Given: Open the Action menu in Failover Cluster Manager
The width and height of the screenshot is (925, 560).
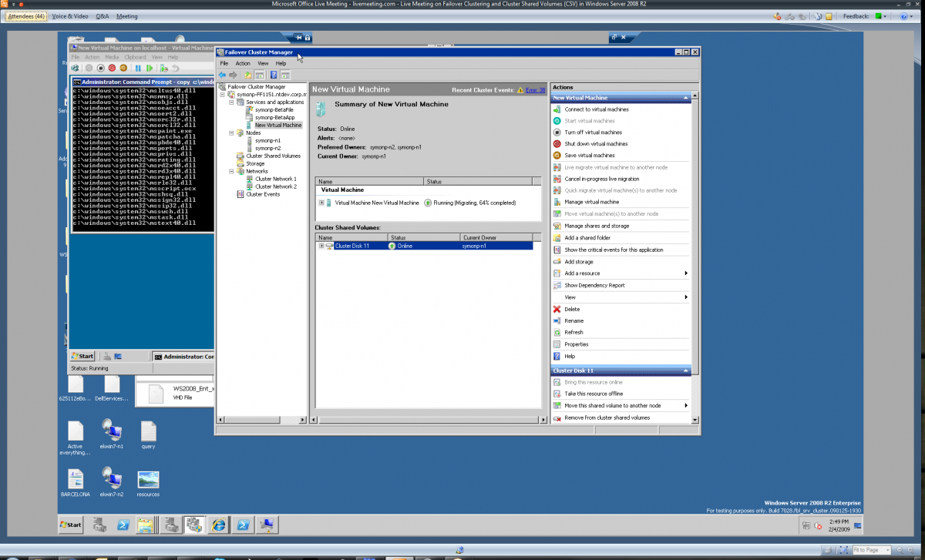Looking at the screenshot, I should pos(243,63).
